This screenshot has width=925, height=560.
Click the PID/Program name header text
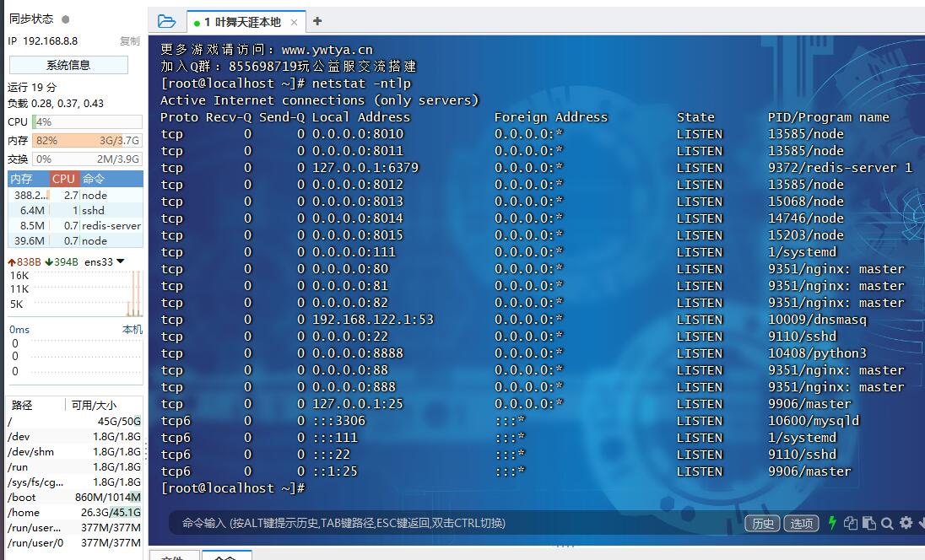coord(828,117)
